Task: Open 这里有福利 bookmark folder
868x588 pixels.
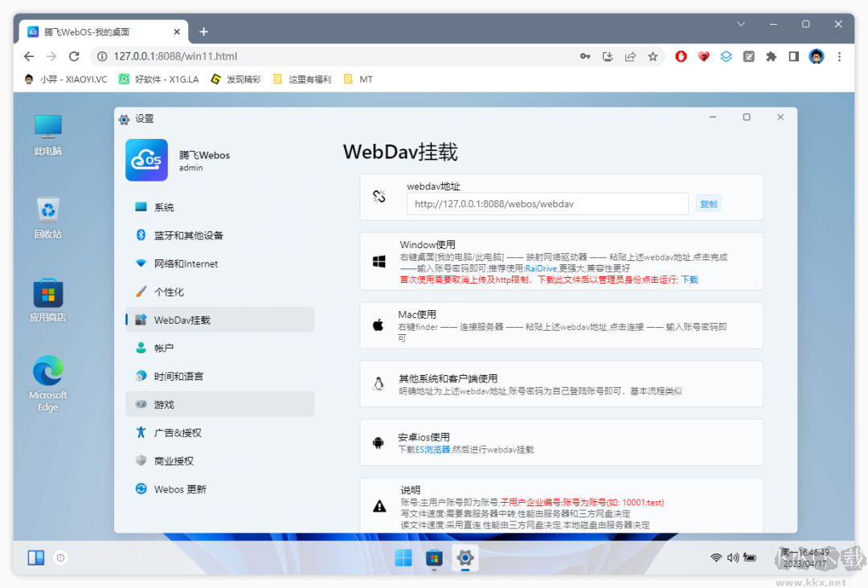Action: tap(302, 80)
